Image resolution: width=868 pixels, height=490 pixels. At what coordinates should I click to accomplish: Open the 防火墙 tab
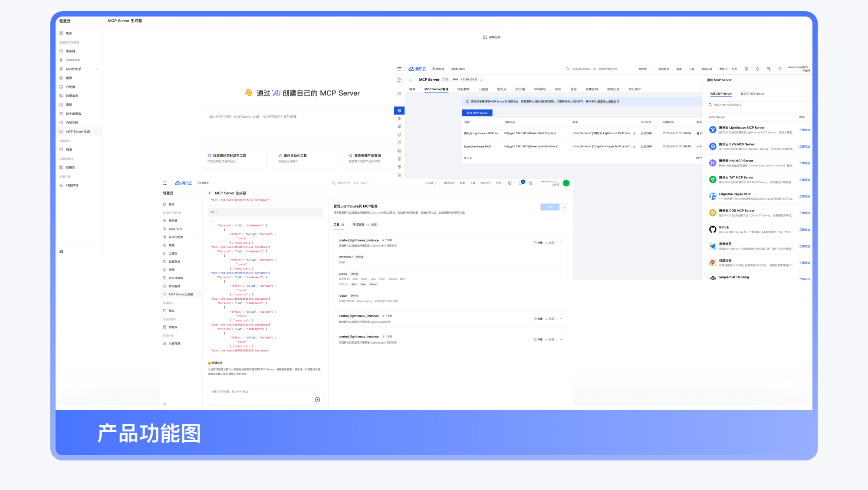(x=520, y=89)
